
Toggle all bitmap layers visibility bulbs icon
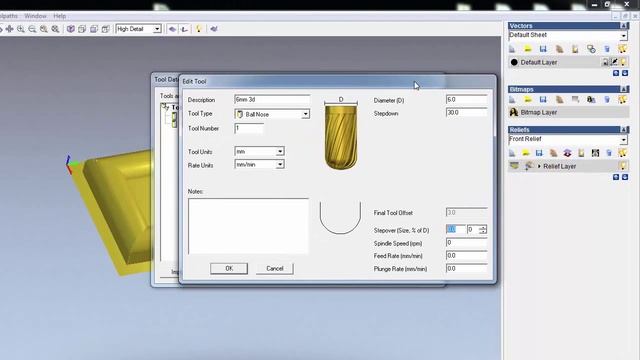(x=622, y=100)
